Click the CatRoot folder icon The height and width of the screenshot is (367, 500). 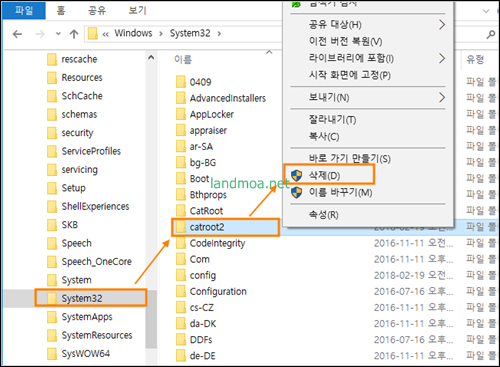click(181, 211)
